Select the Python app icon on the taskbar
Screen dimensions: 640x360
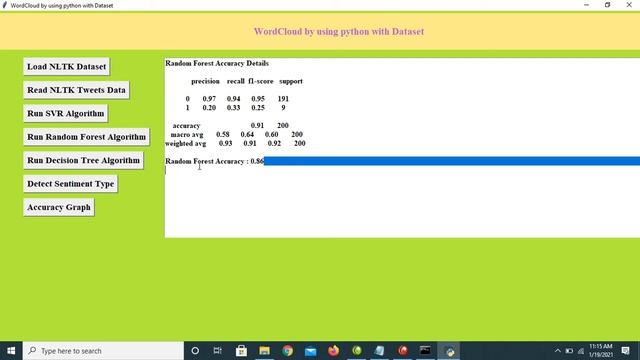pyautogui.click(x=449, y=351)
